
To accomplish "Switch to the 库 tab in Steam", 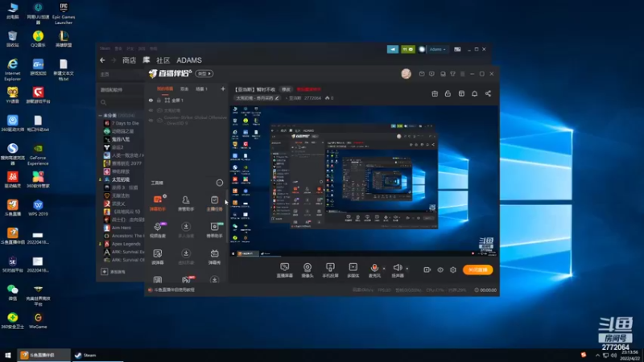I will click(147, 60).
